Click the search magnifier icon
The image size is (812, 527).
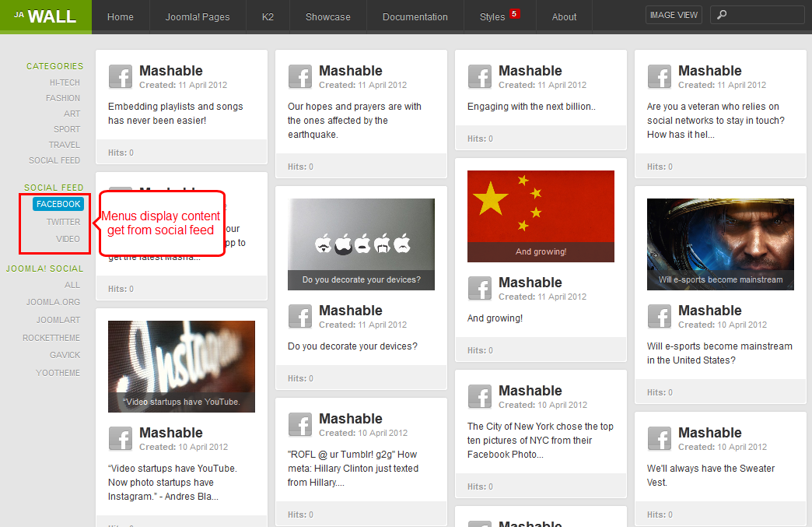tap(721, 15)
